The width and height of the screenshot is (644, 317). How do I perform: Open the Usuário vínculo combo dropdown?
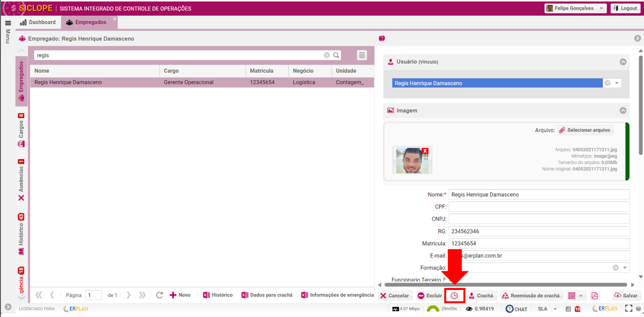(x=617, y=83)
